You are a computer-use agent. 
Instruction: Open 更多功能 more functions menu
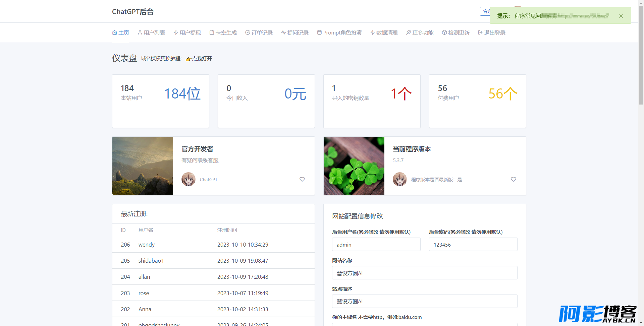[420, 32]
